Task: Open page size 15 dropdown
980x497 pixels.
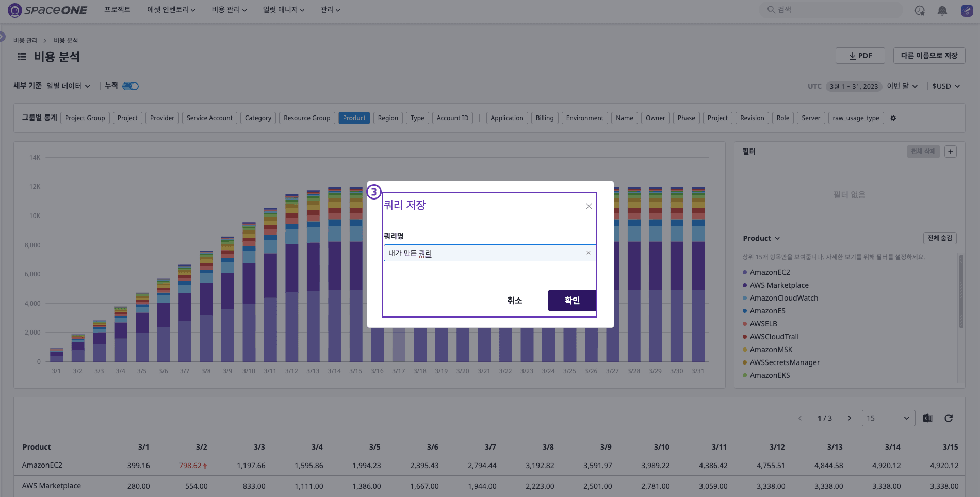Action: pos(888,418)
